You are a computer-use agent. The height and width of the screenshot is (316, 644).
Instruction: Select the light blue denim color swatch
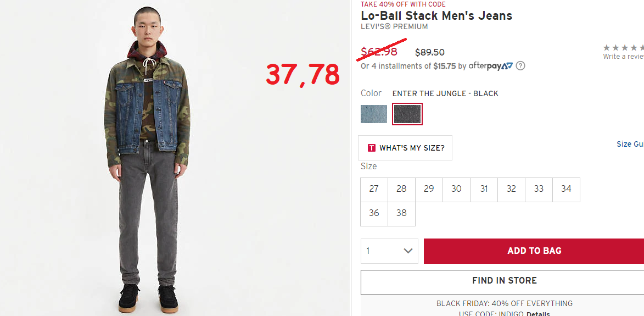coord(374,114)
